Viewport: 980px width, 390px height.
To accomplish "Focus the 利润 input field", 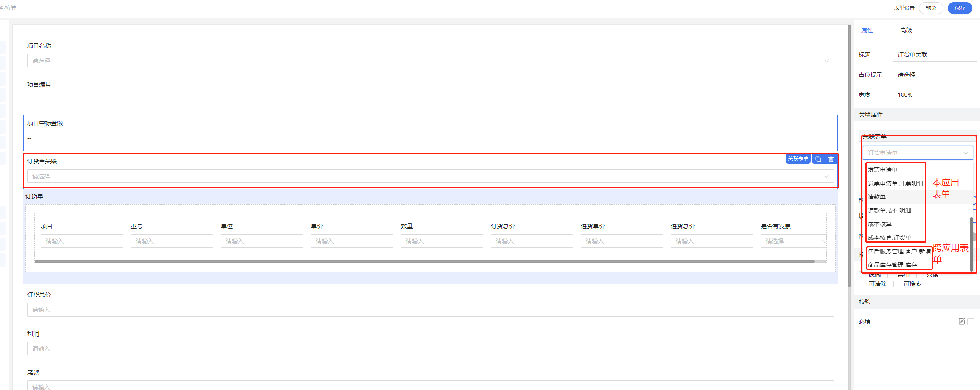I will [430, 348].
